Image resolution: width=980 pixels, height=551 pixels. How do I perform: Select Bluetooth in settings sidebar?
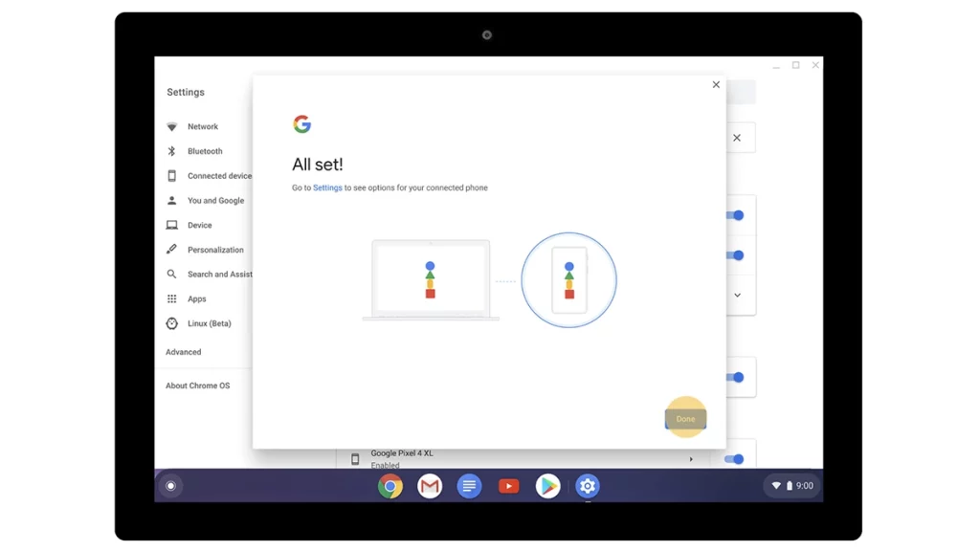coord(205,151)
